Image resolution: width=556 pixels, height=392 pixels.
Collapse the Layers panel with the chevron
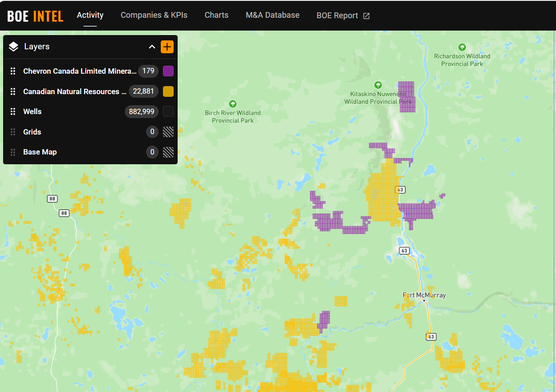tap(152, 47)
